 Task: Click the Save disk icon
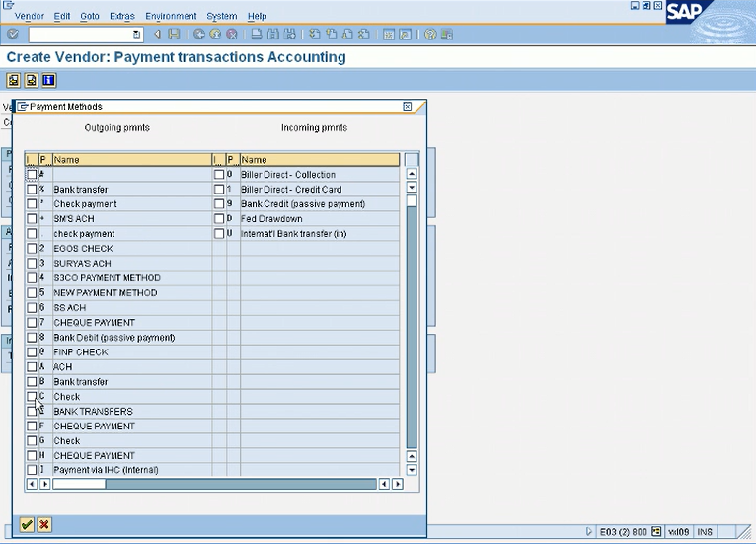[174, 35]
